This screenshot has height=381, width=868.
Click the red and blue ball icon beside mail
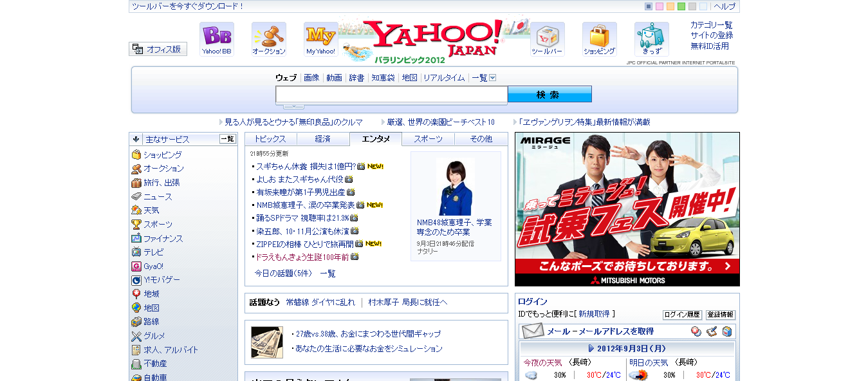click(696, 331)
